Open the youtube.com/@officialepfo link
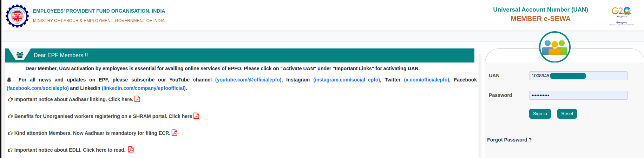The width and height of the screenshot is (644, 158). (x=248, y=80)
